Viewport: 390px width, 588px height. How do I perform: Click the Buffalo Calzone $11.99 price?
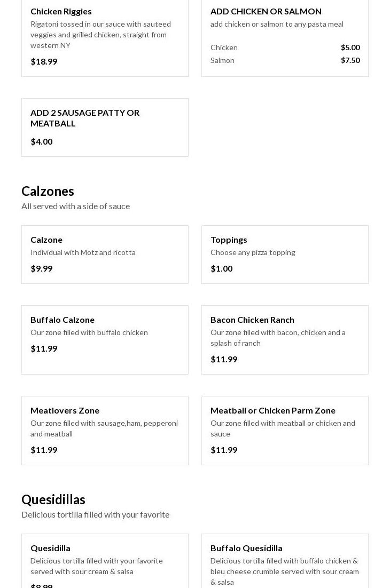(44, 349)
